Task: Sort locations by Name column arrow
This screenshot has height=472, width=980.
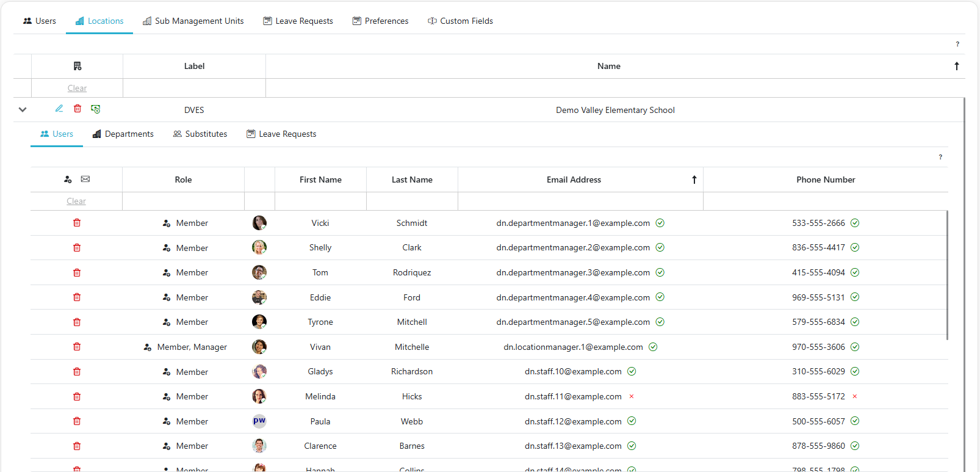Action: [956, 66]
